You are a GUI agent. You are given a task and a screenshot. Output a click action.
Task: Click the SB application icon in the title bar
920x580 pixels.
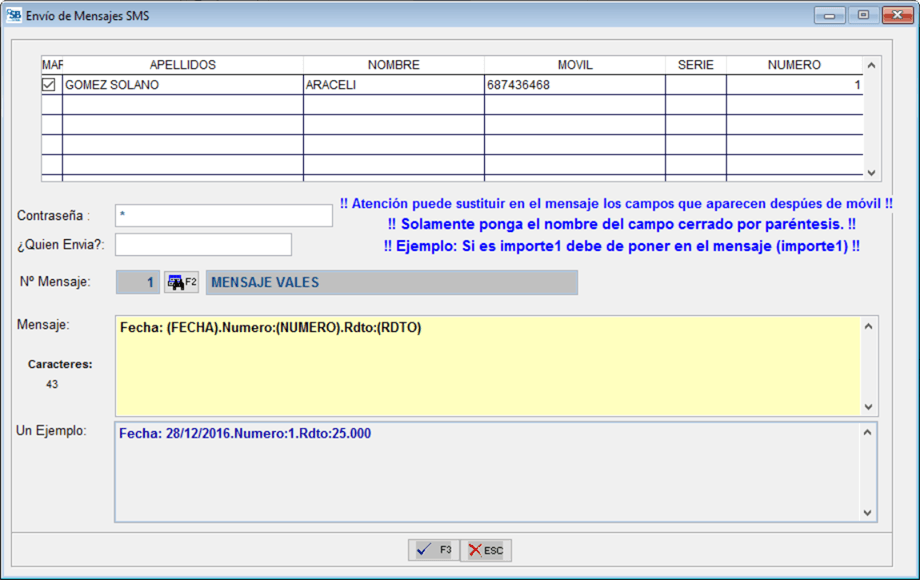(x=14, y=15)
